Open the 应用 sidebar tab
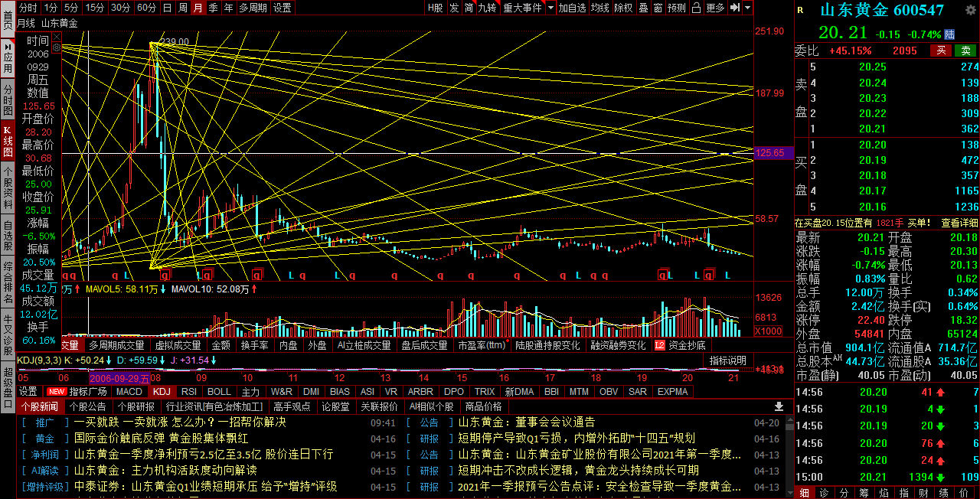 click(x=8, y=58)
